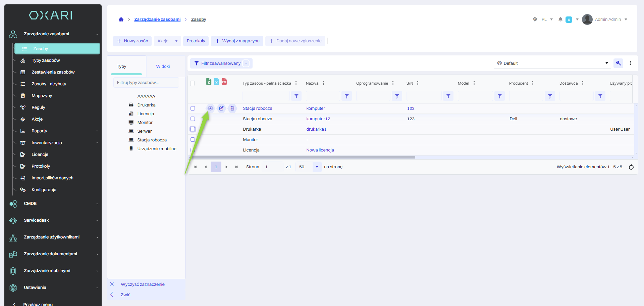Image resolution: width=644 pixels, height=306 pixels.
Task: Export table using green Excel icon
Action: click(209, 82)
